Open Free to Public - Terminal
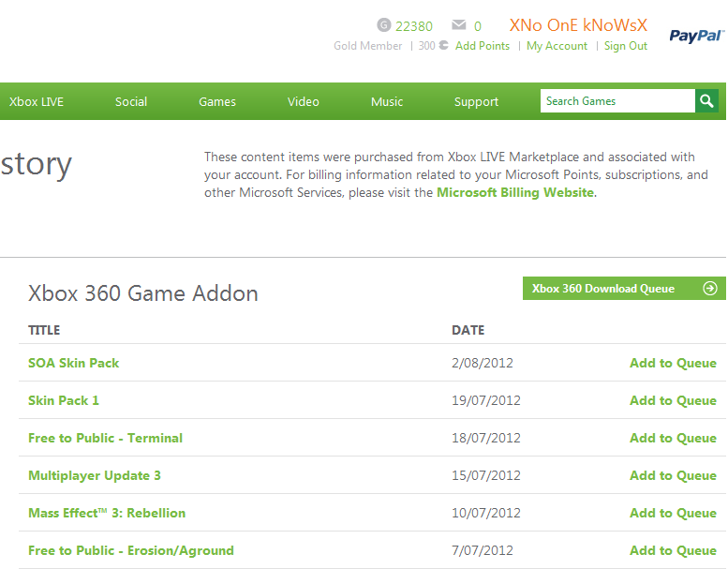 pos(105,438)
